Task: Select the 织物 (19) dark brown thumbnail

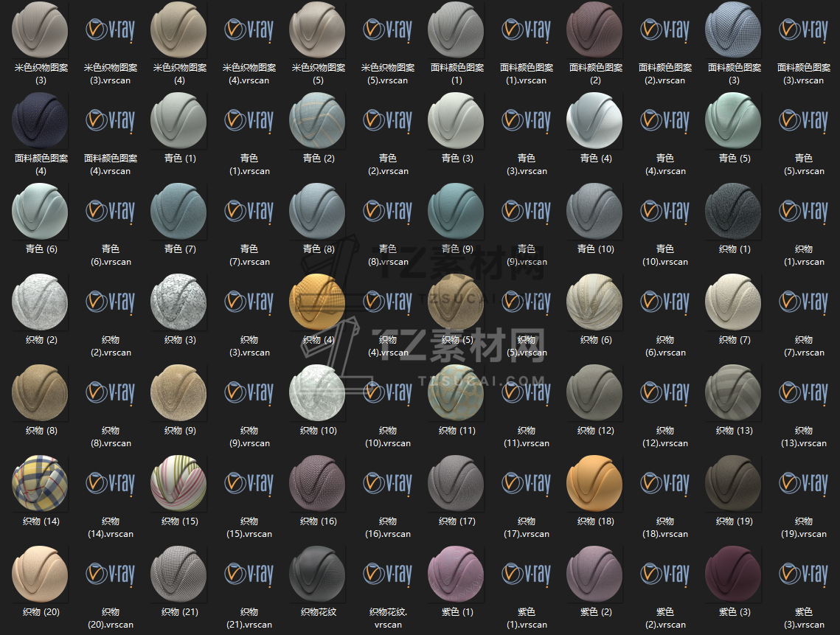Action: click(x=734, y=483)
